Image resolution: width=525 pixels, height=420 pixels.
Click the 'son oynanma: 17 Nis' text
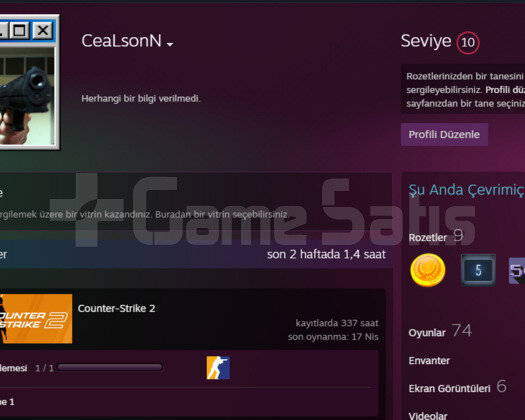[x=333, y=337]
